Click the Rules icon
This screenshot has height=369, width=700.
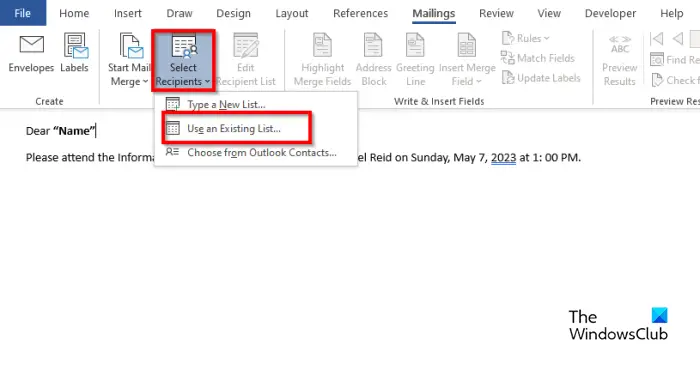pos(508,38)
